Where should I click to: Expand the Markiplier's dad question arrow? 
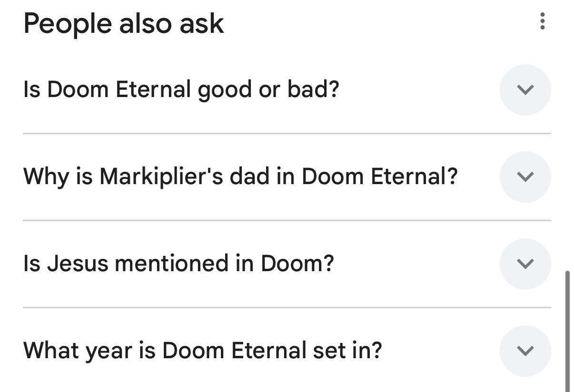525,176
